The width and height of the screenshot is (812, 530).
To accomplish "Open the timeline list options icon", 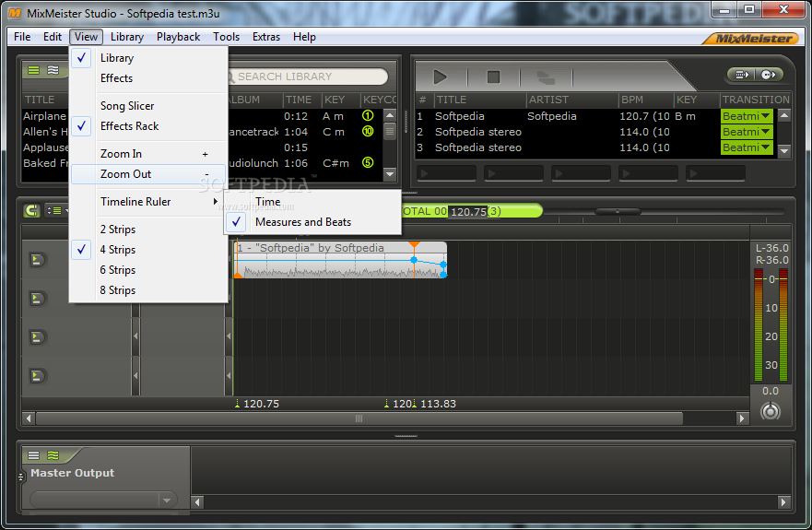I will point(55,210).
